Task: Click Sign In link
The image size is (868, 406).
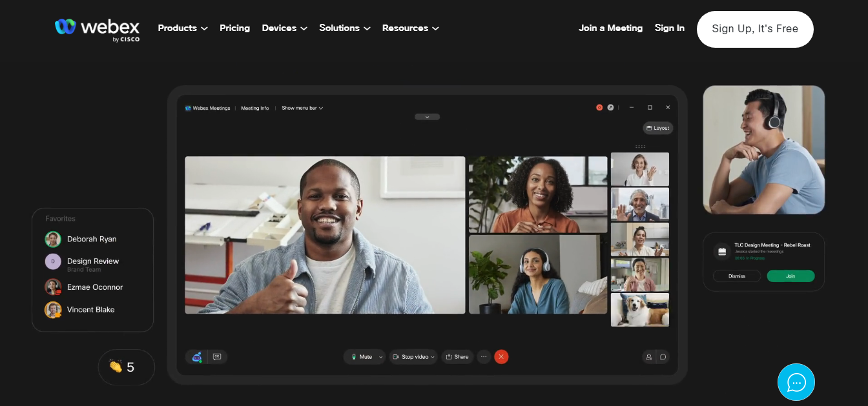Action: click(x=669, y=28)
